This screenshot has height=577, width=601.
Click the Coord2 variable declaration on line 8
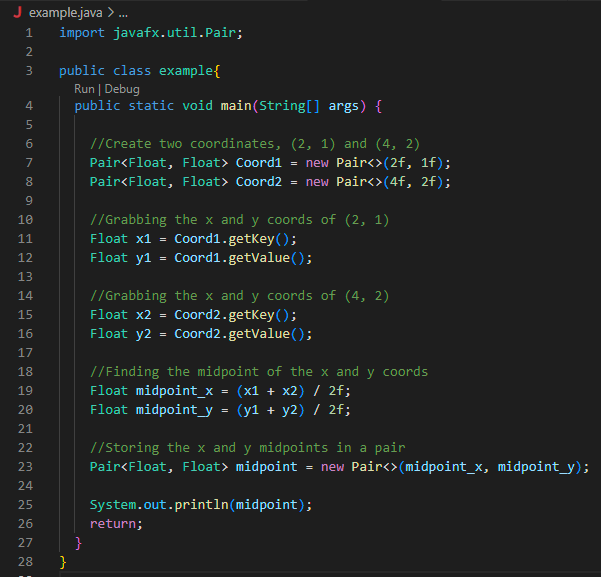(x=258, y=181)
